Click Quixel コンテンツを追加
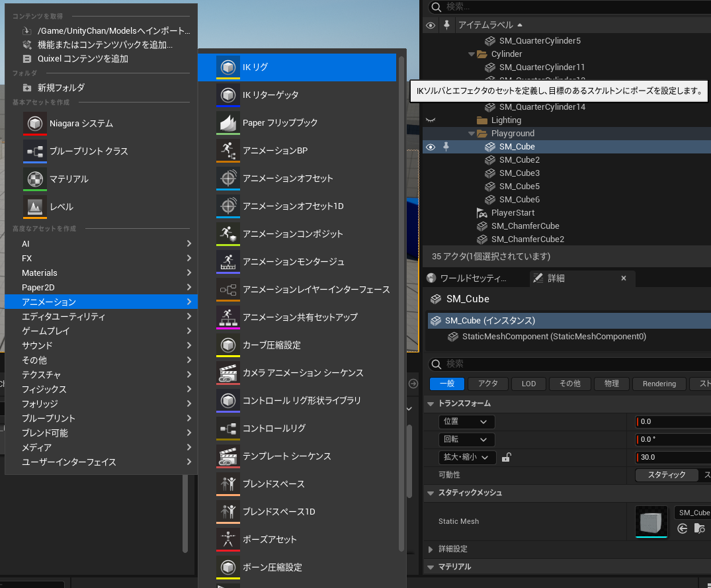 pos(101,59)
